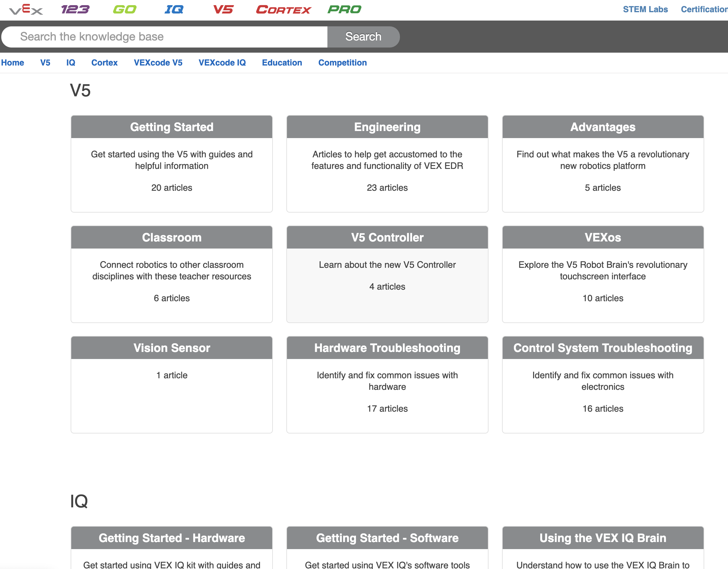
Task: Open the VEX 123 logo link
Action: (x=75, y=9)
